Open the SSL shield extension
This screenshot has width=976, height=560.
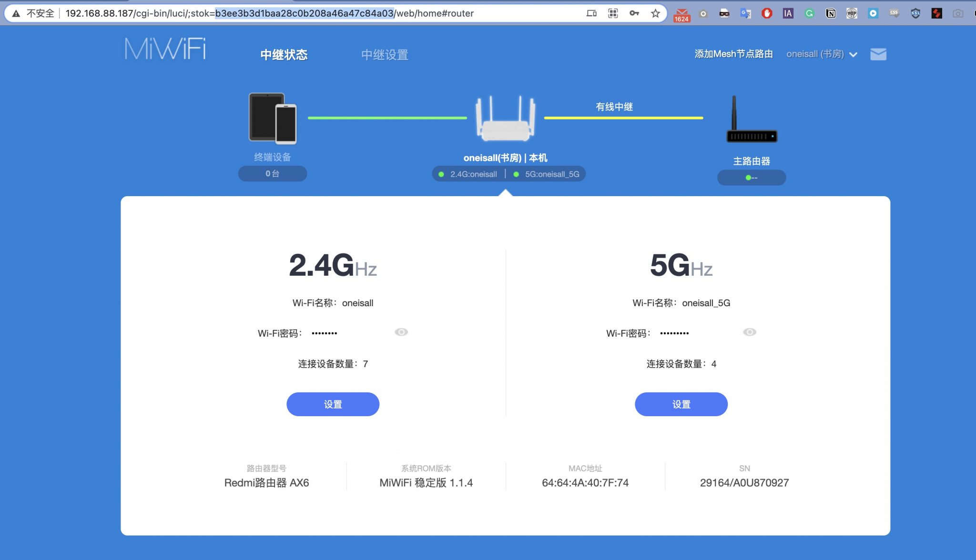click(915, 13)
